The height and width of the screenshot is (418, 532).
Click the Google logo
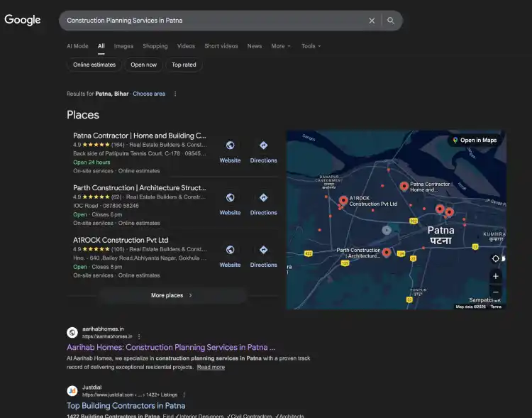tap(23, 20)
